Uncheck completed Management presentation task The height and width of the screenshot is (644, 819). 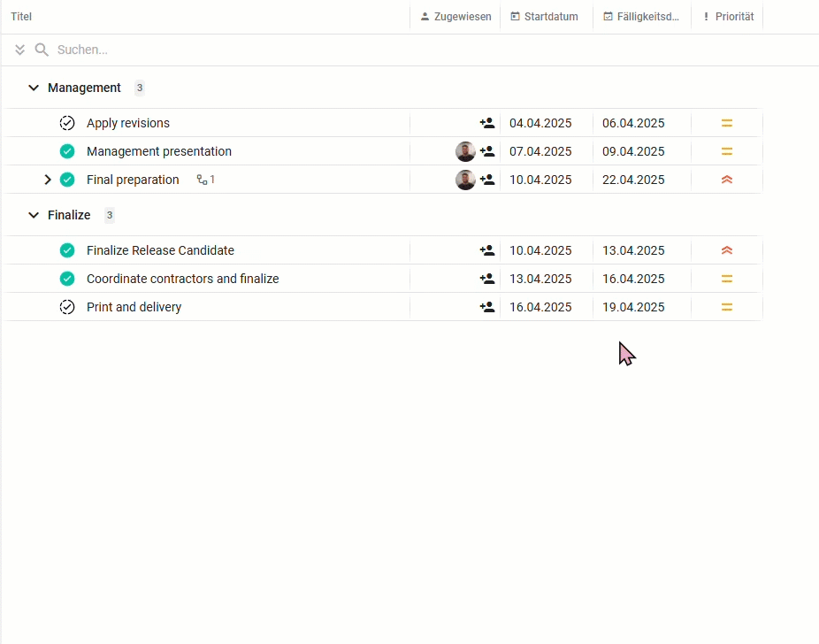coord(67,151)
